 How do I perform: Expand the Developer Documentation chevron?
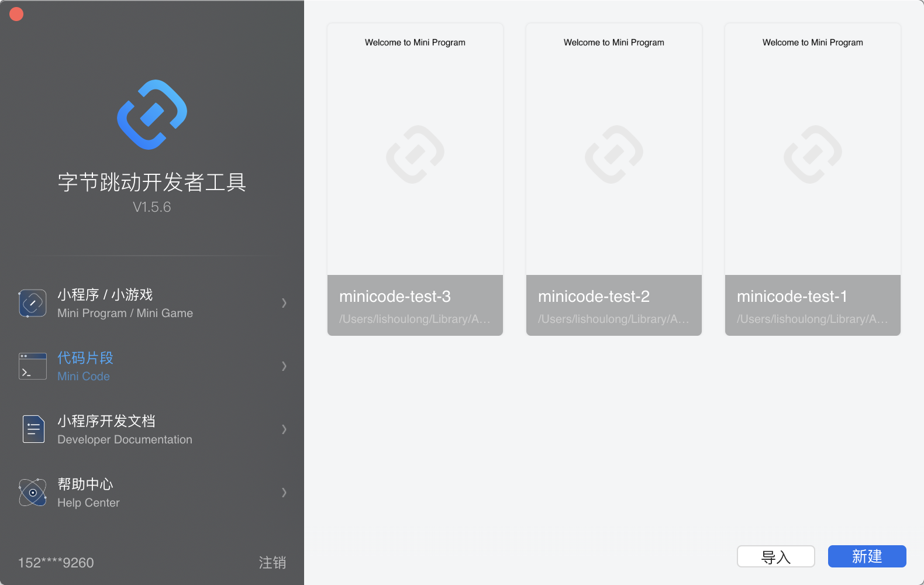click(x=284, y=429)
